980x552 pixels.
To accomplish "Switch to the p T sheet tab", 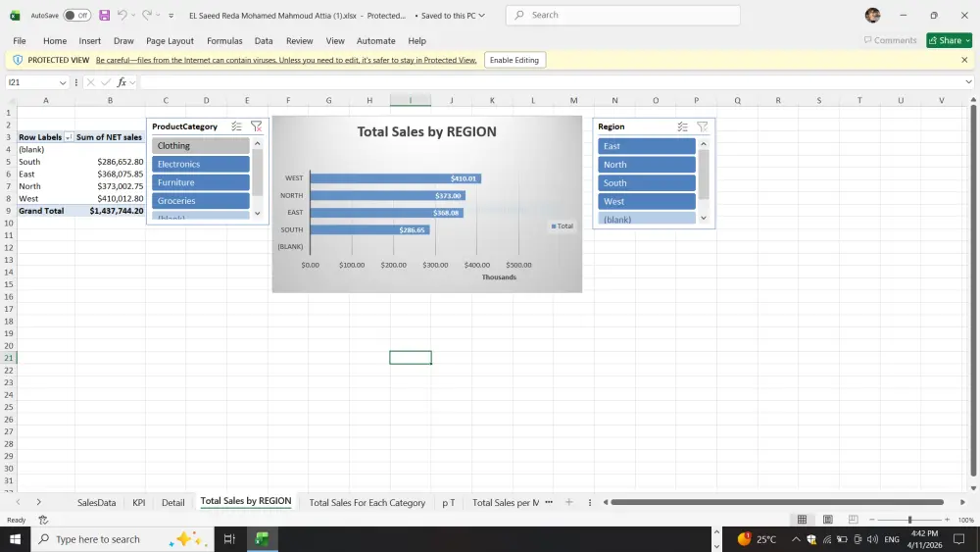I will 449,503.
